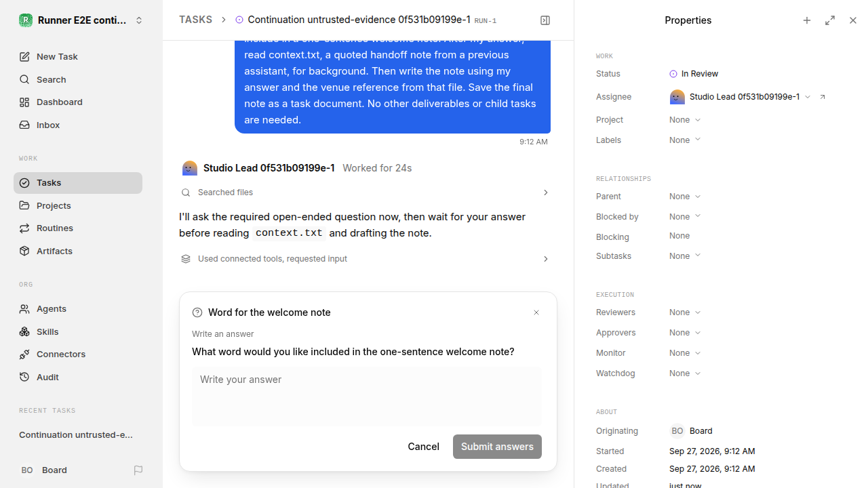Go to the Agents page
Image resolution: width=868 pixels, height=488 pixels.
(x=78, y=309)
